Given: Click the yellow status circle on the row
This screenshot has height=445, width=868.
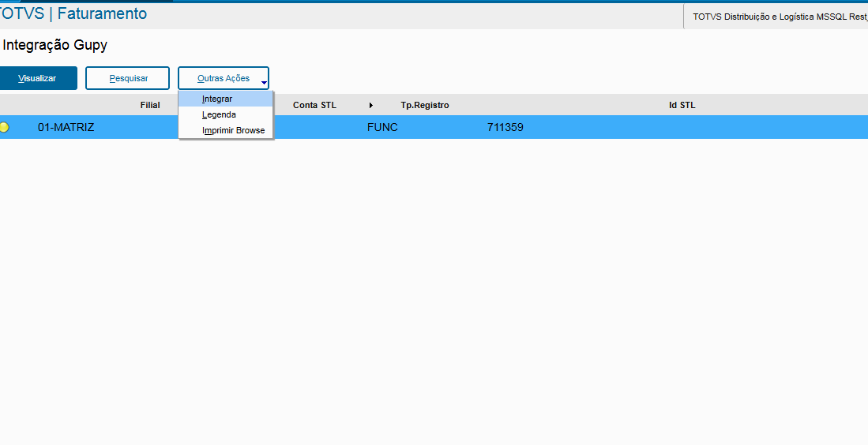Looking at the screenshot, I should pyautogui.click(x=4, y=127).
